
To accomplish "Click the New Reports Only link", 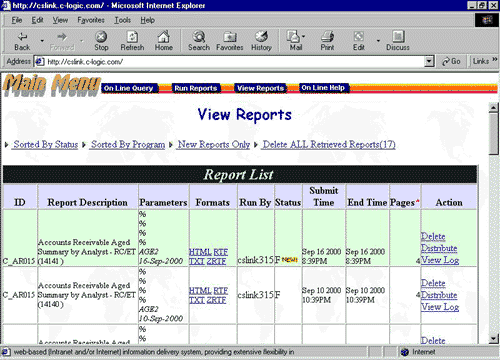I will (214, 145).
